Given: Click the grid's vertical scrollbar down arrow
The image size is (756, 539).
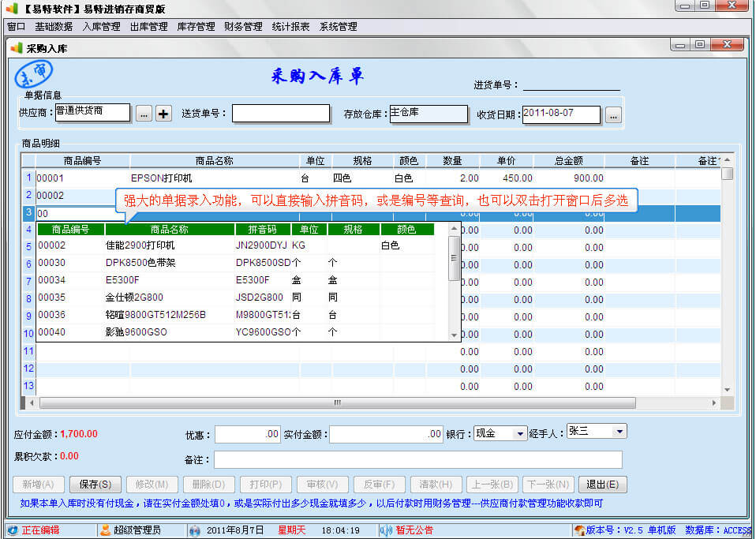Looking at the screenshot, I should 727,390.
